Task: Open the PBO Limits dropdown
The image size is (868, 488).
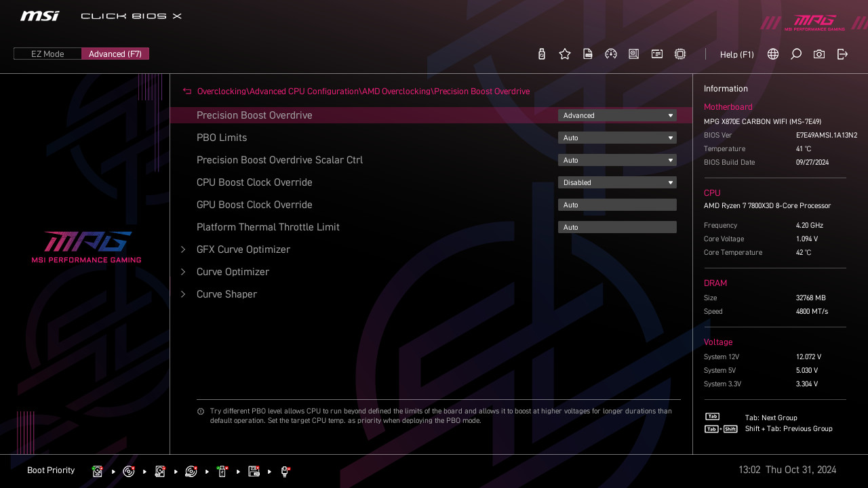Action: click(x=617, y=138)
